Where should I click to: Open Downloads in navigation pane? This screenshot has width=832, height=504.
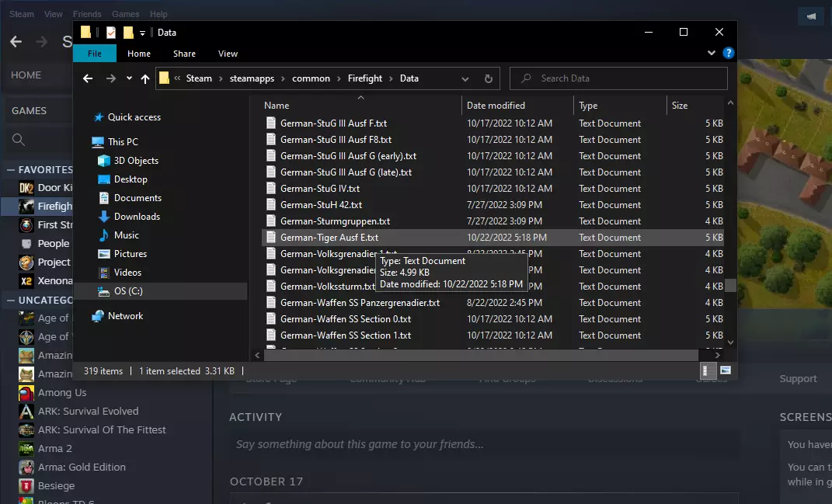point(137,217)
